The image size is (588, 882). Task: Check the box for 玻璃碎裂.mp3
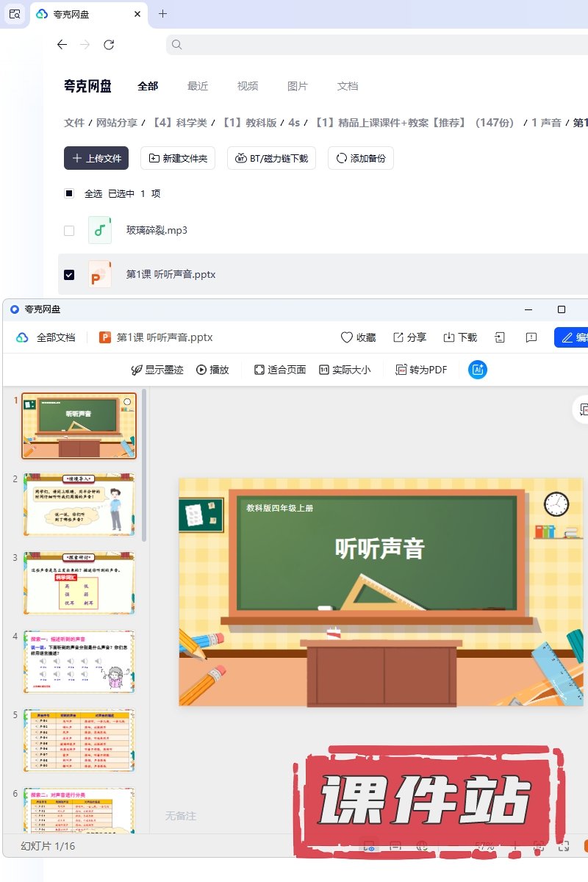click(x=69, y=230)
